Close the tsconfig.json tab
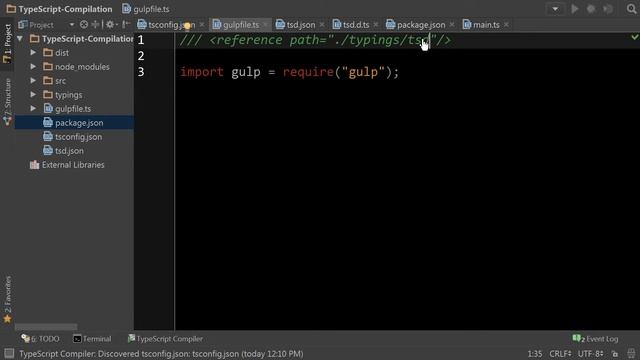640x360 pixels. pos(202,25)
